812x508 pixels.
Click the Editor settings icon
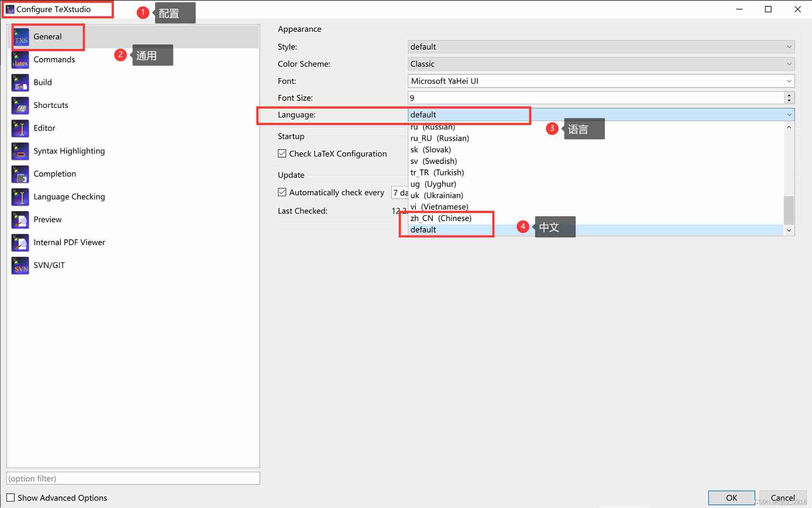(19, 127)
